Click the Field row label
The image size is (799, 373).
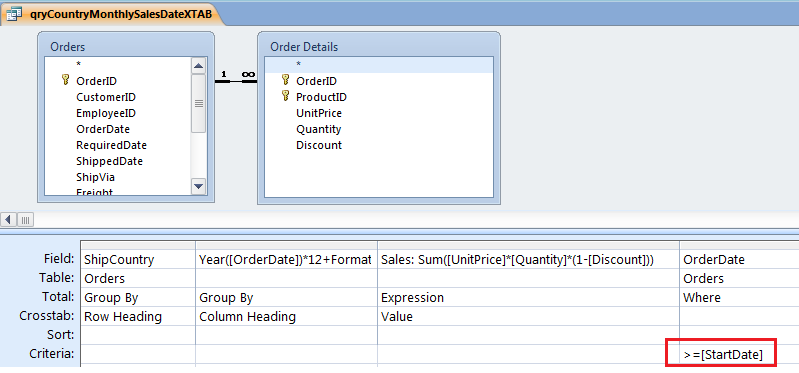click(x=60, y=258)
